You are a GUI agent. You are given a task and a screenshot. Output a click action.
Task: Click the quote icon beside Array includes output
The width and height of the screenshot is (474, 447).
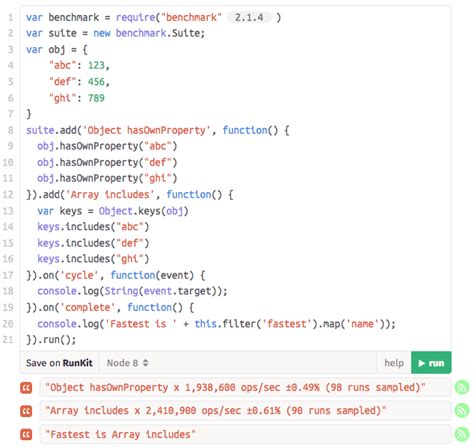(x=26, y=411)
